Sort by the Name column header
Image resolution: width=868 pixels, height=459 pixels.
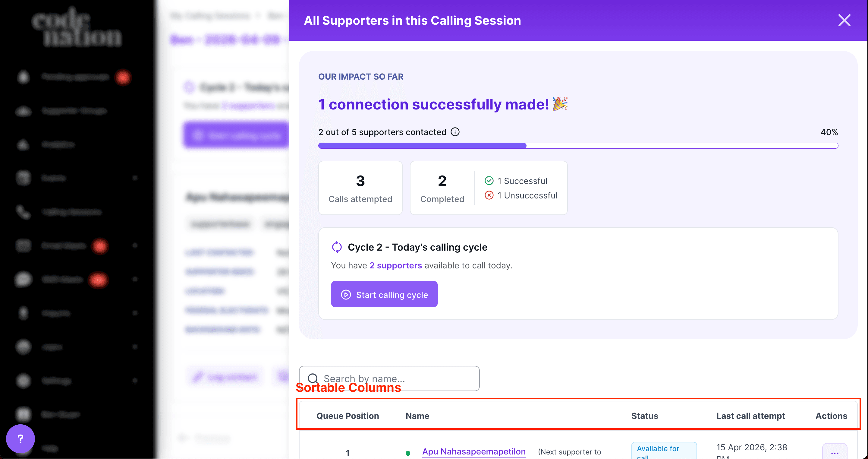417,416
